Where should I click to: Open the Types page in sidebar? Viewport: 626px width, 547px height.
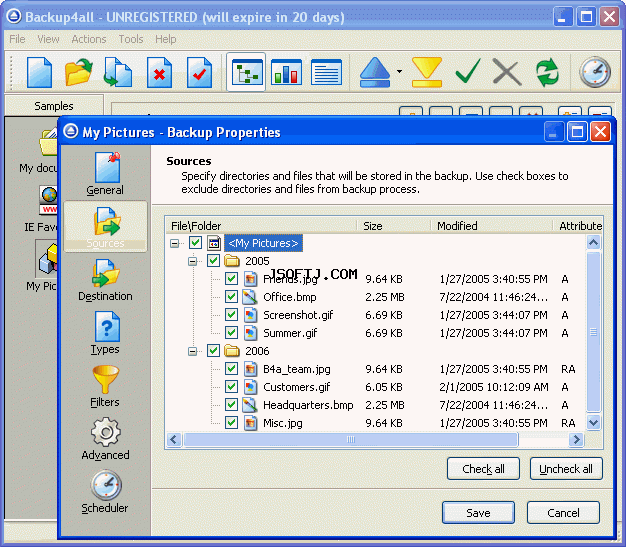click(105, 333)
